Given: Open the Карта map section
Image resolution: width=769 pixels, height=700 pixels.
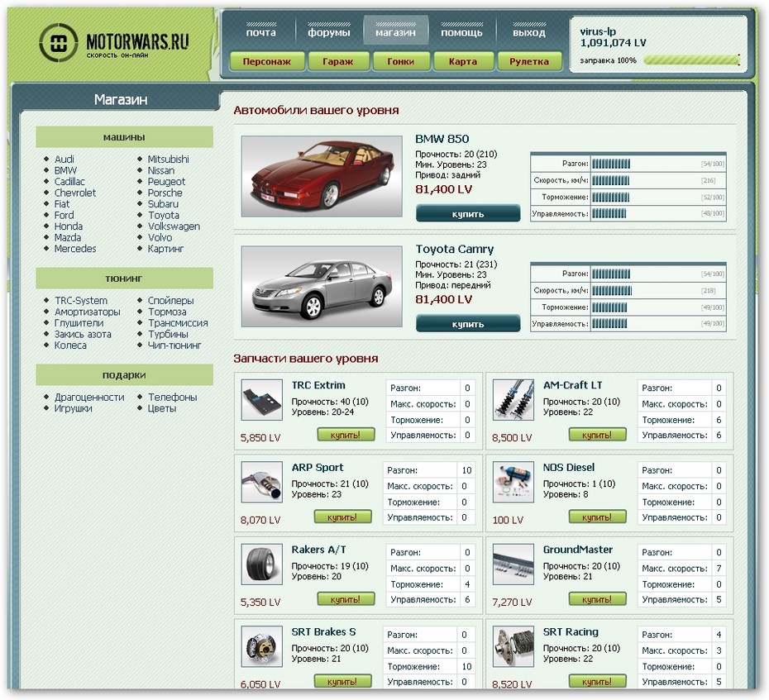Looking at the screenshot, I should point(463,62).
